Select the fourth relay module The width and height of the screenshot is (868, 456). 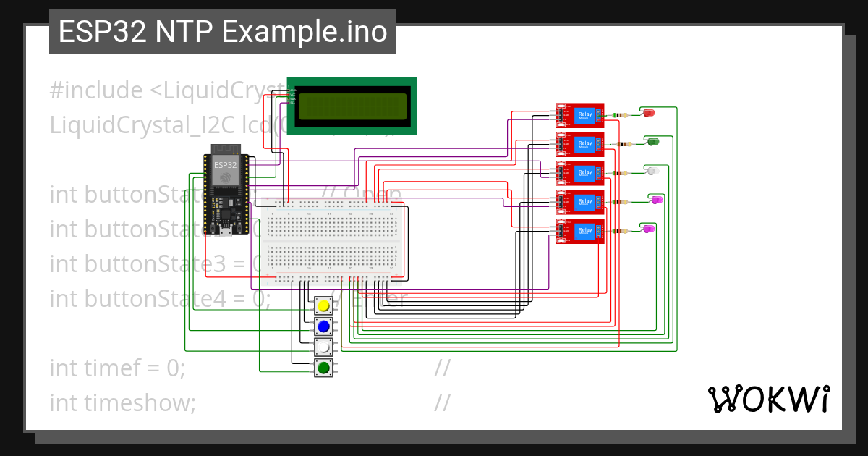(x=580, y=201)
